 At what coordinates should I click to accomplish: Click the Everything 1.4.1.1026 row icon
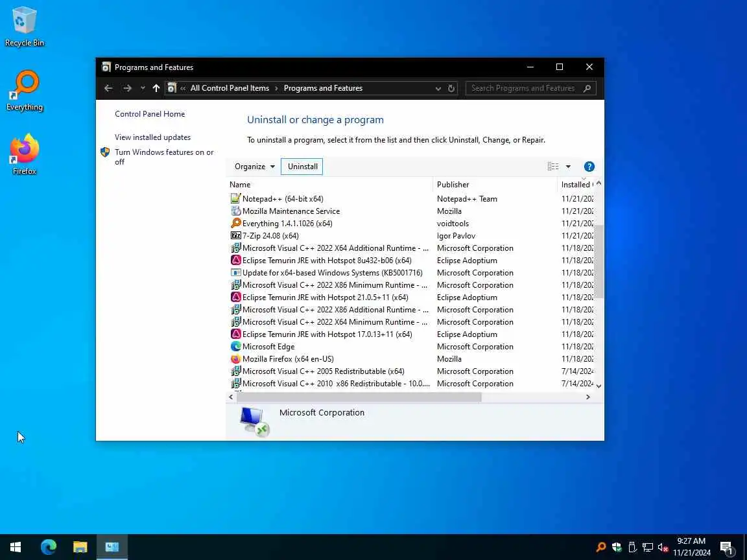pyautogui.click(x=235, y=224)
